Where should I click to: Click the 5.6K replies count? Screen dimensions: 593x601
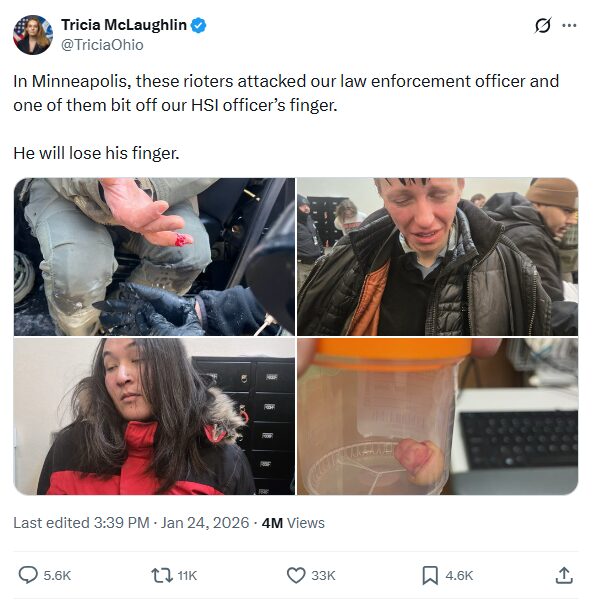coord(57,576)
